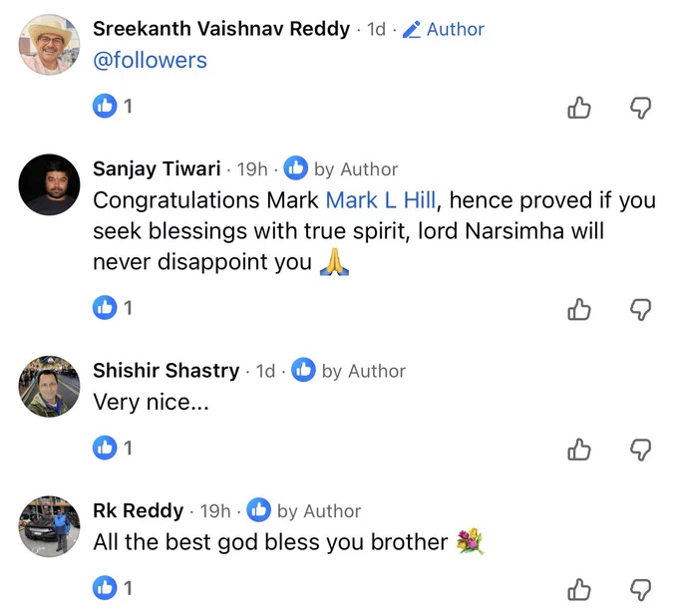Viewport: 678px width, 616px height.
Task: Downvote Sreekanth Vaishnav Reddy's @followers comment
Action: pos(640,108)
